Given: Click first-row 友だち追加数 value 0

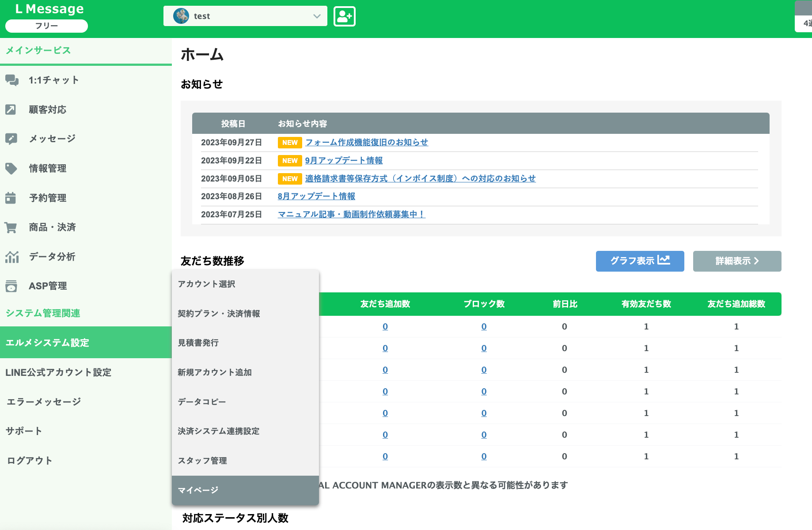Looking at the screenshot, I should 385,327.
